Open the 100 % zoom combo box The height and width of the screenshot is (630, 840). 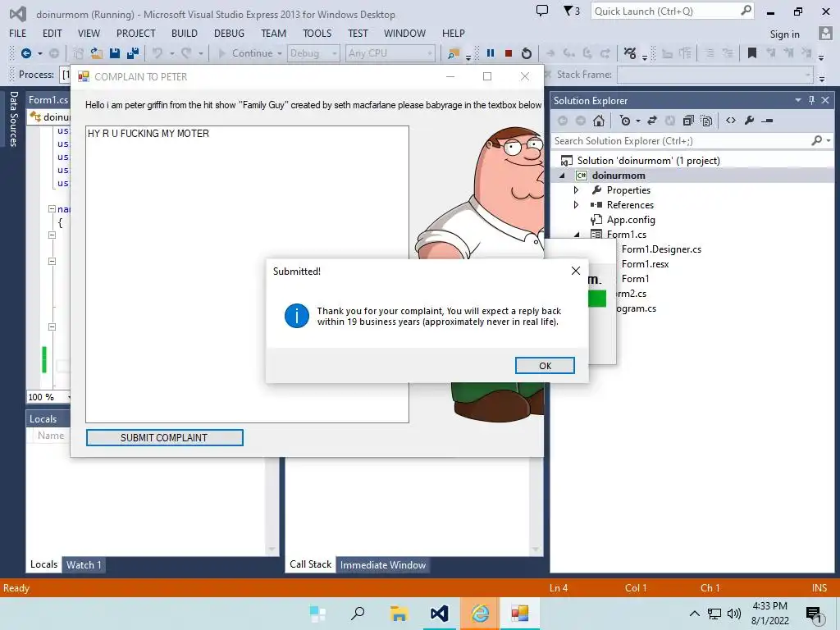(x=48, y=397)
